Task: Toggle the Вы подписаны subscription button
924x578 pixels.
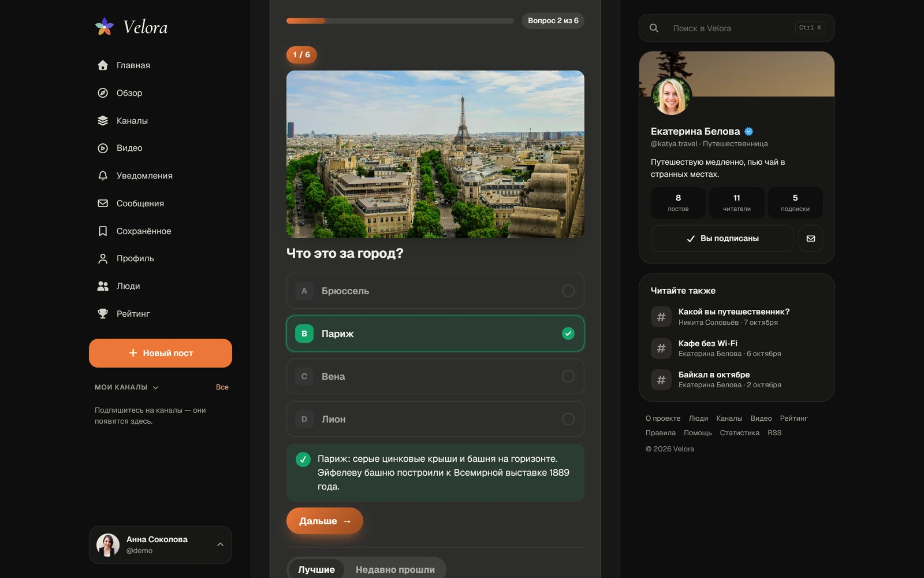Action: pos(722,239)
